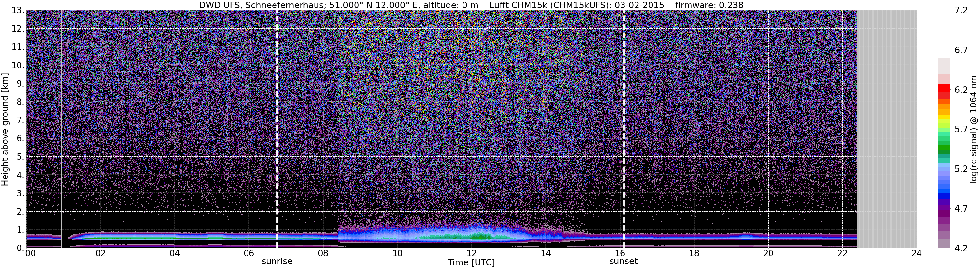Click the 'sunrise' label below the axis

pyautogui.click(x=277, y=262)
